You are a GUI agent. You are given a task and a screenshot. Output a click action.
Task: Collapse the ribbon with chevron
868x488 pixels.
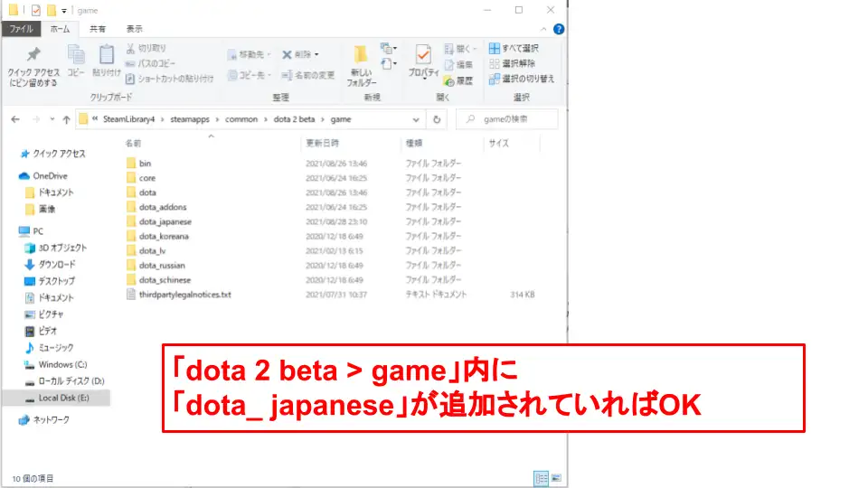point(543,29)
